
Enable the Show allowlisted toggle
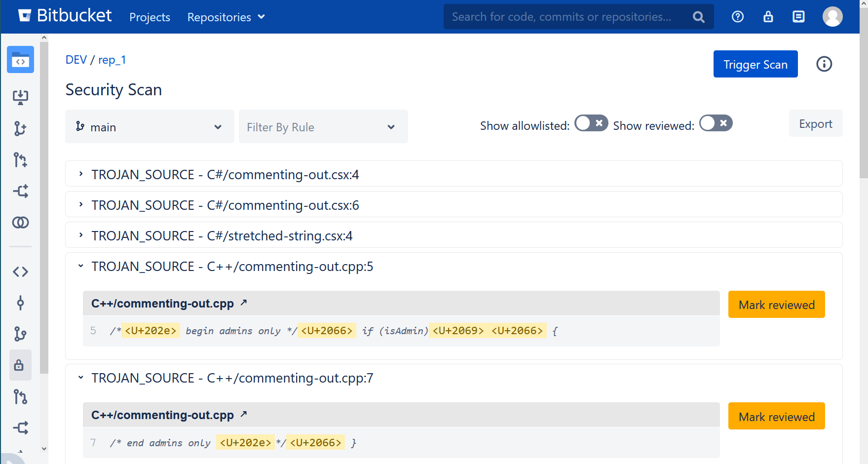tap(591, 123)
